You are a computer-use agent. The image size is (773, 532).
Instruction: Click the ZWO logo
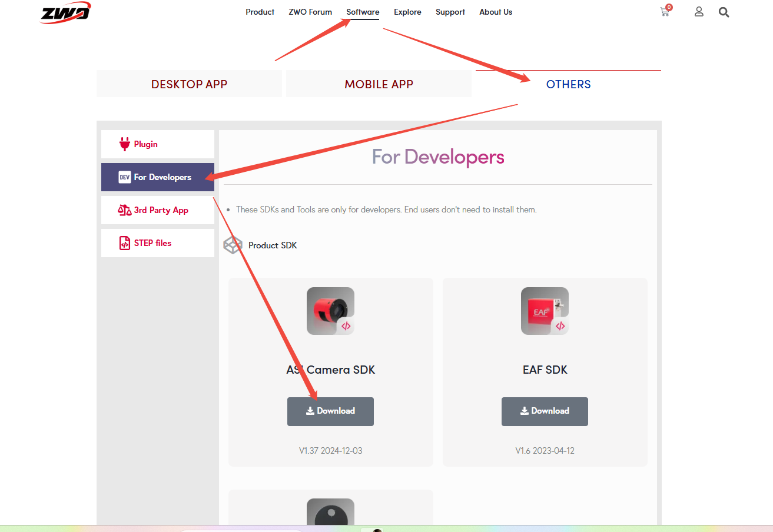(65, 13)
